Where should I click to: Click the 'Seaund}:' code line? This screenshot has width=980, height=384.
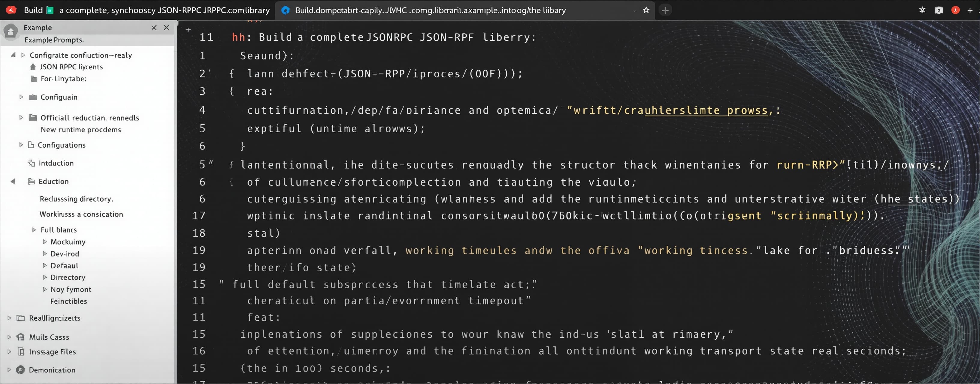pyautogui.click(x=267, y=55)
